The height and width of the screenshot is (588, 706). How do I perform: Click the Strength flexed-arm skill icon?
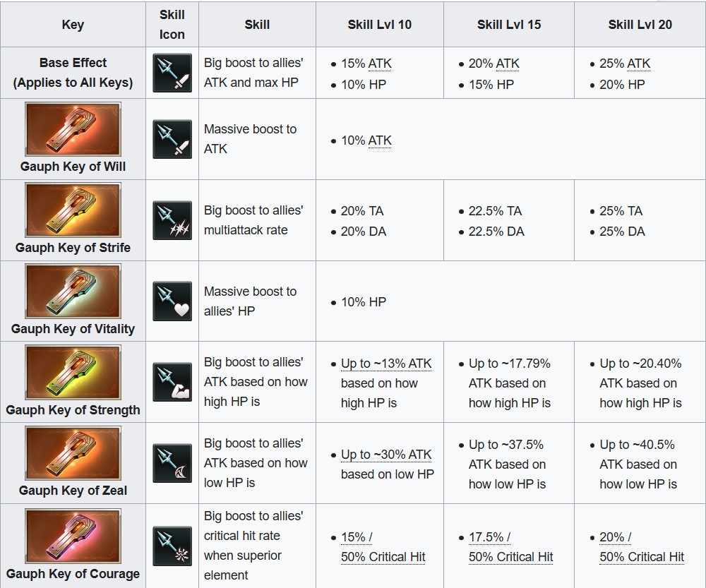(172, 383)
